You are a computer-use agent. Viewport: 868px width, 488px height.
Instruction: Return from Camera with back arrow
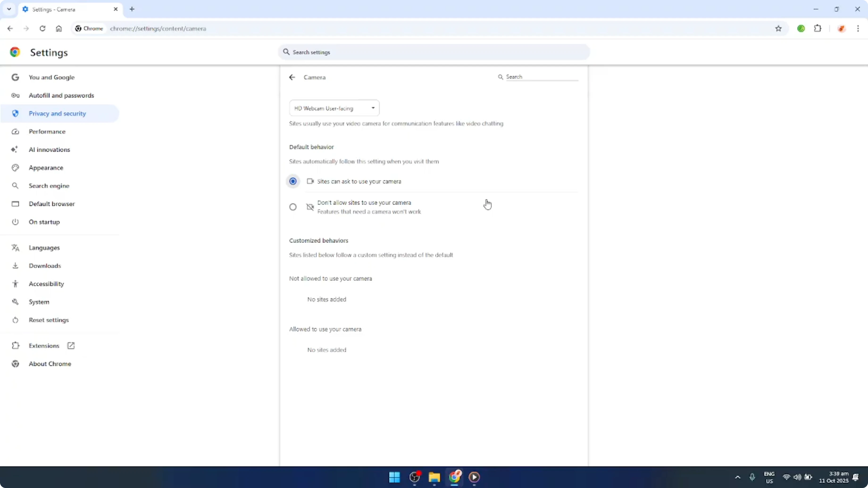click(x=292, y=78)
